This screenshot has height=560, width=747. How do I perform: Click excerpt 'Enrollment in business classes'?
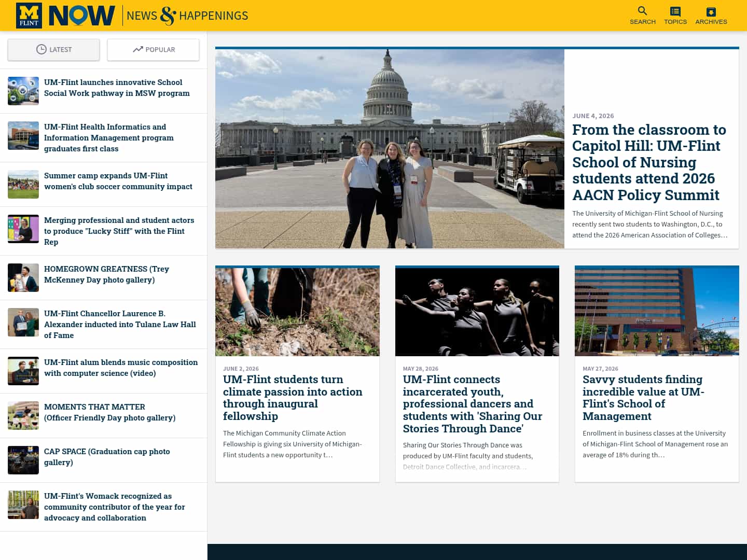tap(655, 444)
